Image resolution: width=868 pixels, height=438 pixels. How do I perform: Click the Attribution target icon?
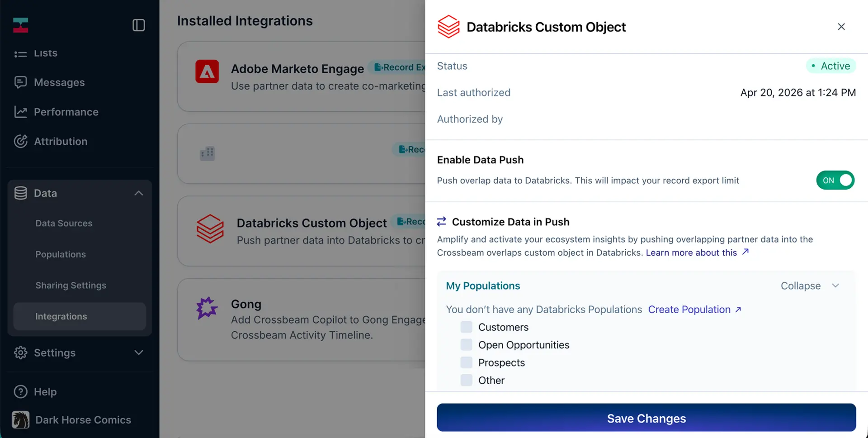tap(20, 141)
